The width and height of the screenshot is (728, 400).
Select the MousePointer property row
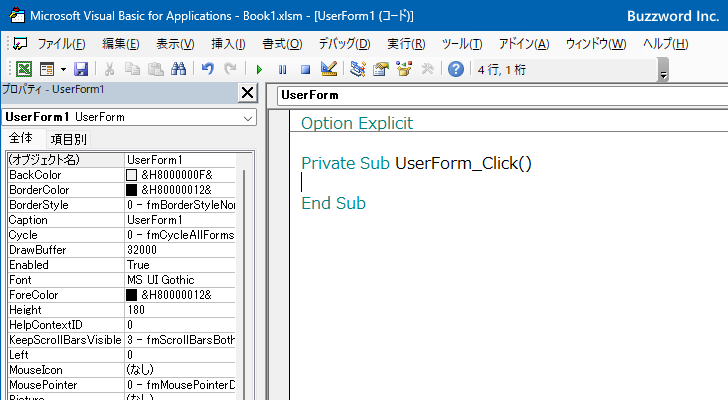pyautogui.click(x=122, y=385)
